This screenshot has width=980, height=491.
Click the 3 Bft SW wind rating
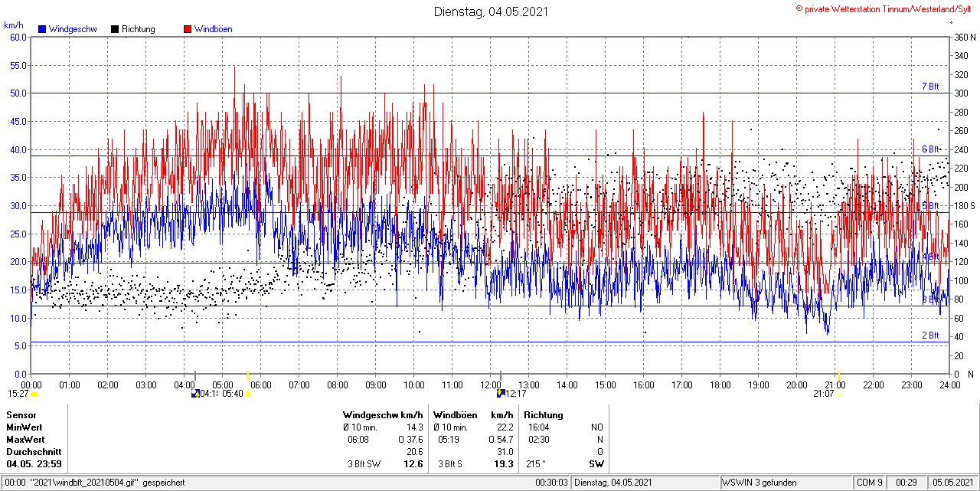pos(365,464)
